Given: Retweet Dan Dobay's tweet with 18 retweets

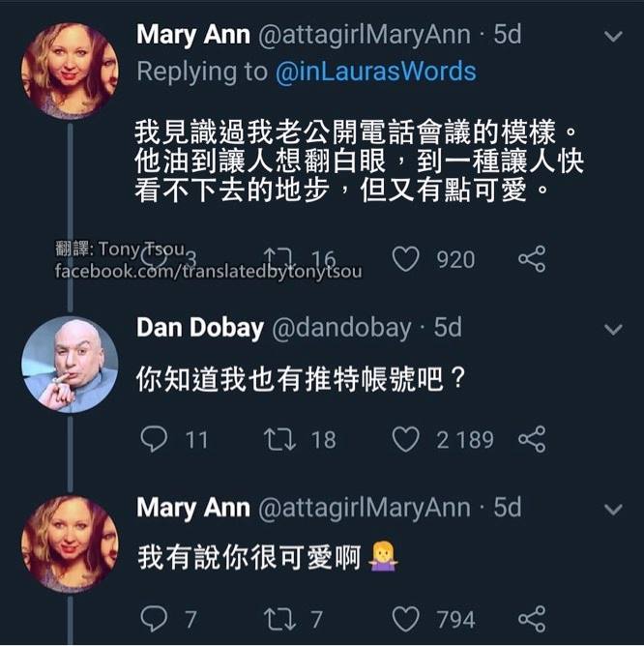Looking at the screenshot, I should (x=279, y=439).
